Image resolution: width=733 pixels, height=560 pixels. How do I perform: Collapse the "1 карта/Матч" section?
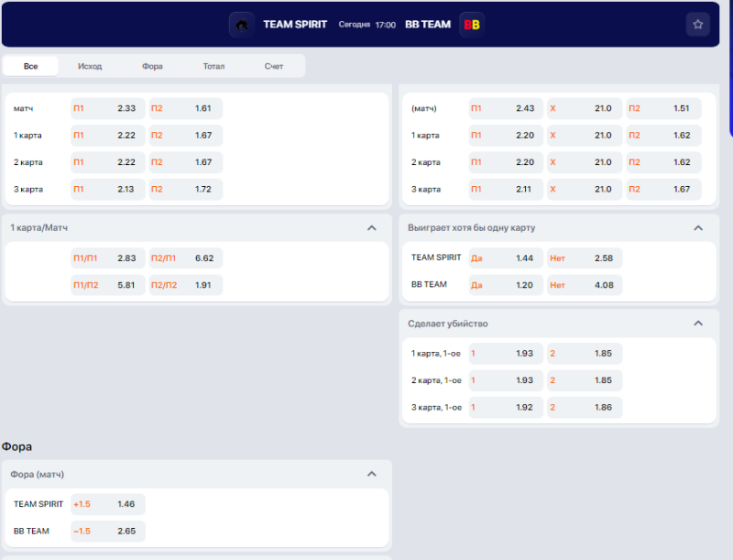371,227
